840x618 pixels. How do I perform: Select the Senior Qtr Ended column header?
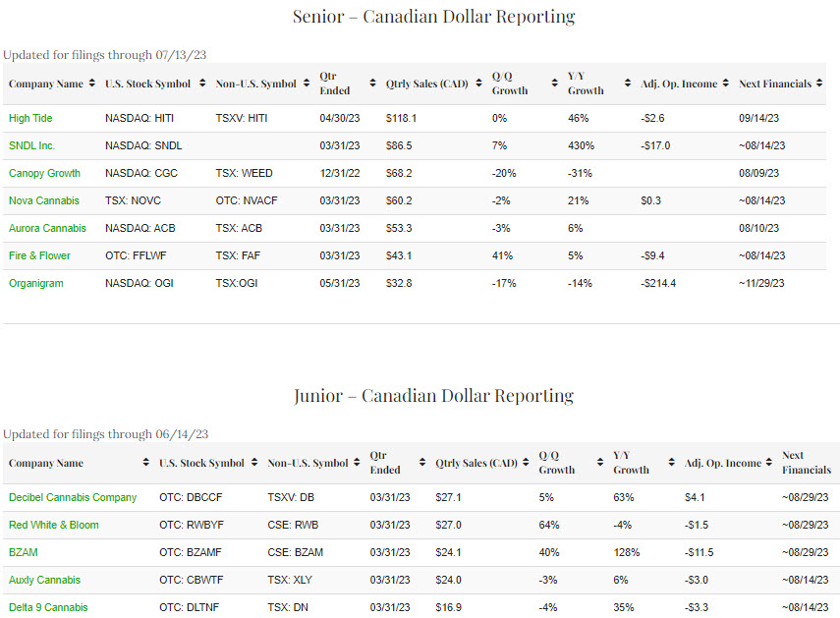(x=334, y=84)
